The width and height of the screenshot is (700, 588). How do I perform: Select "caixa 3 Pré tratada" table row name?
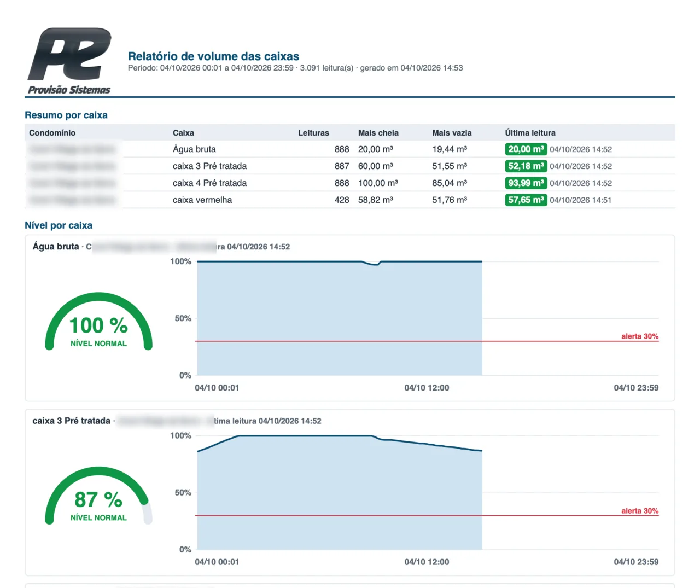pos(209,166)
